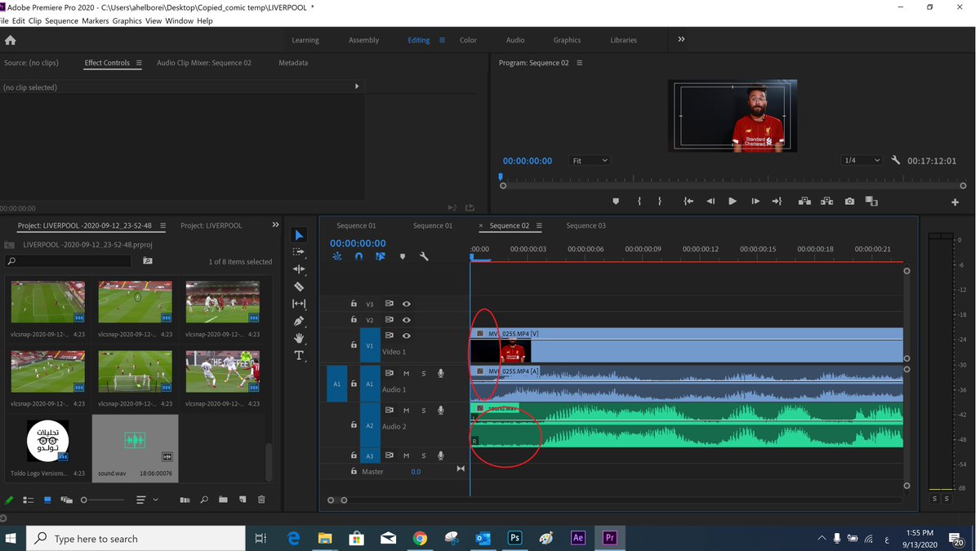Click the Lift button
This screenshot has height=551, width=980.
[x=804, y=202]
